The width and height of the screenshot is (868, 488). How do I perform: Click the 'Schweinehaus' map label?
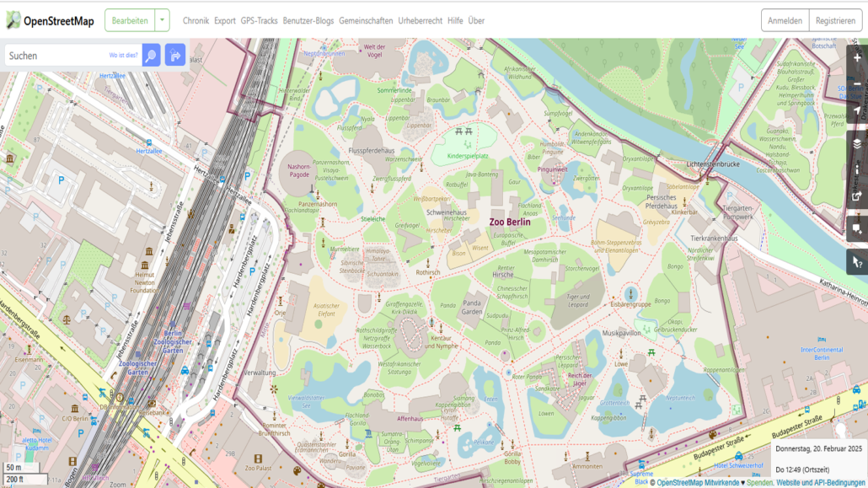[446, 212]
